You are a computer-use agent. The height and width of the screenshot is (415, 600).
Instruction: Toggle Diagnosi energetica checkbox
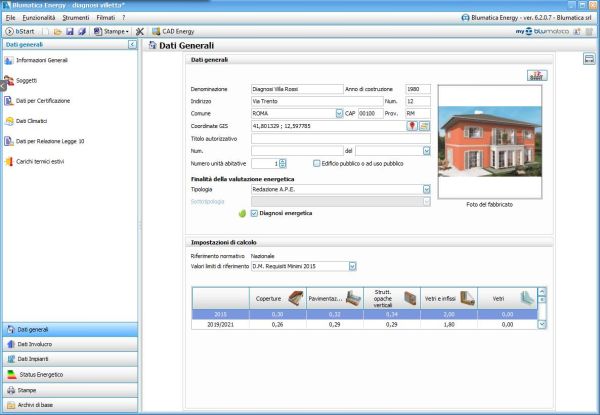255,213
